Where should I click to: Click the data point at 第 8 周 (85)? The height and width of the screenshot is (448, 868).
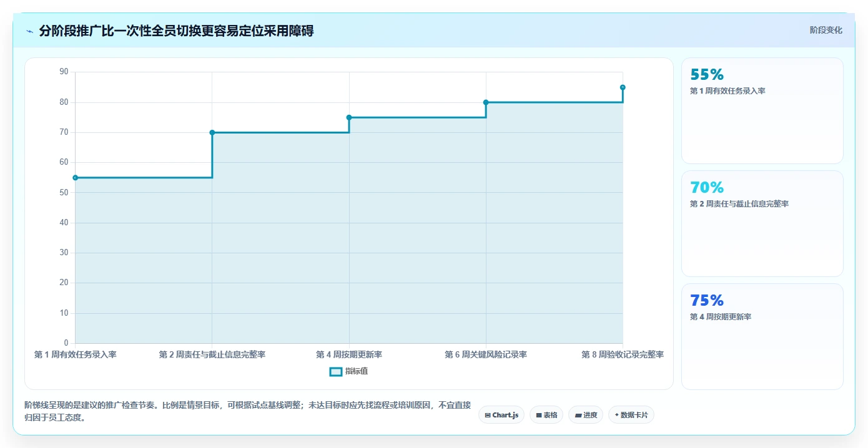click(x=623, y=87)
